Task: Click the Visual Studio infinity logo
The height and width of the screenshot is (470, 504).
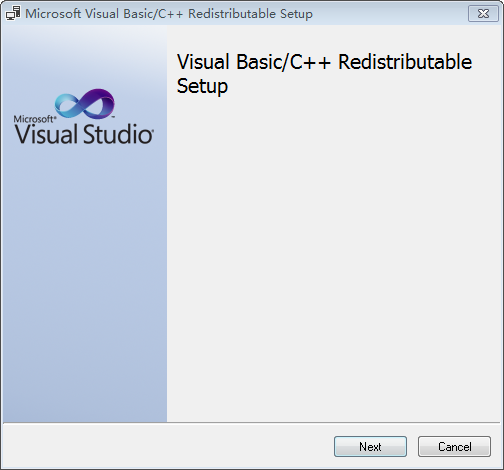Action: click(x=85, y=104)
